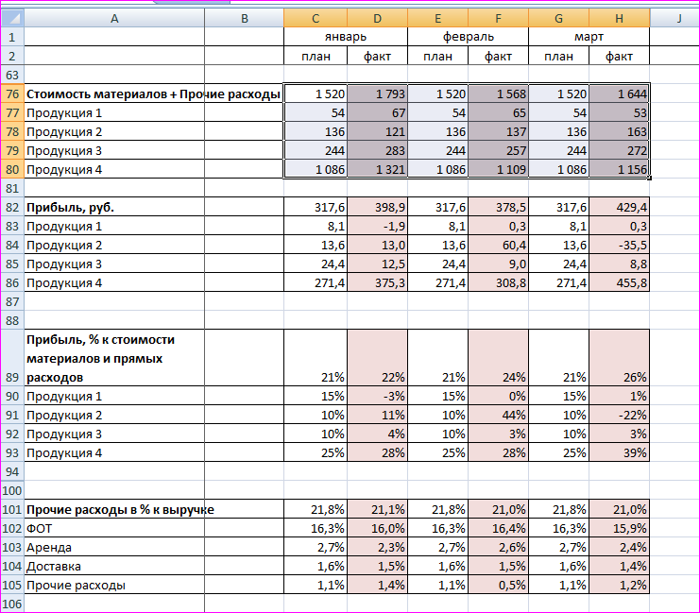Click cell with value 429,4
The image size is (700, 613).
pos(619,207)
